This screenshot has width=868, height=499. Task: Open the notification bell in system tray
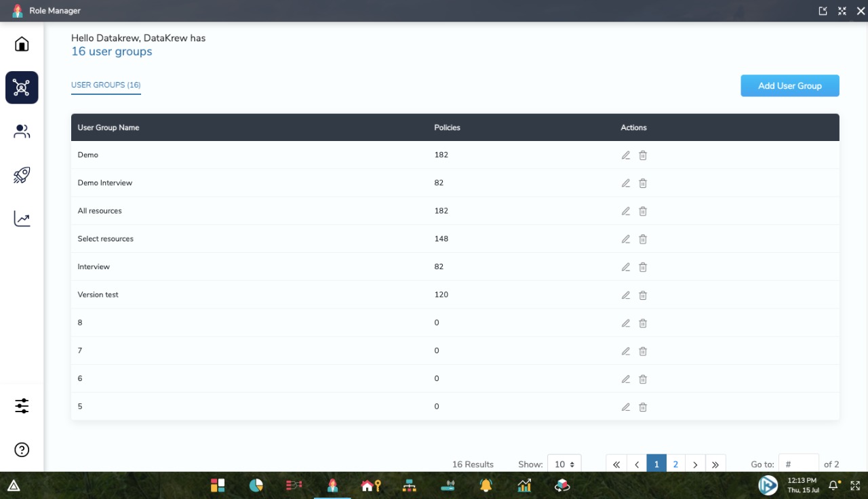tap(833, 485)
